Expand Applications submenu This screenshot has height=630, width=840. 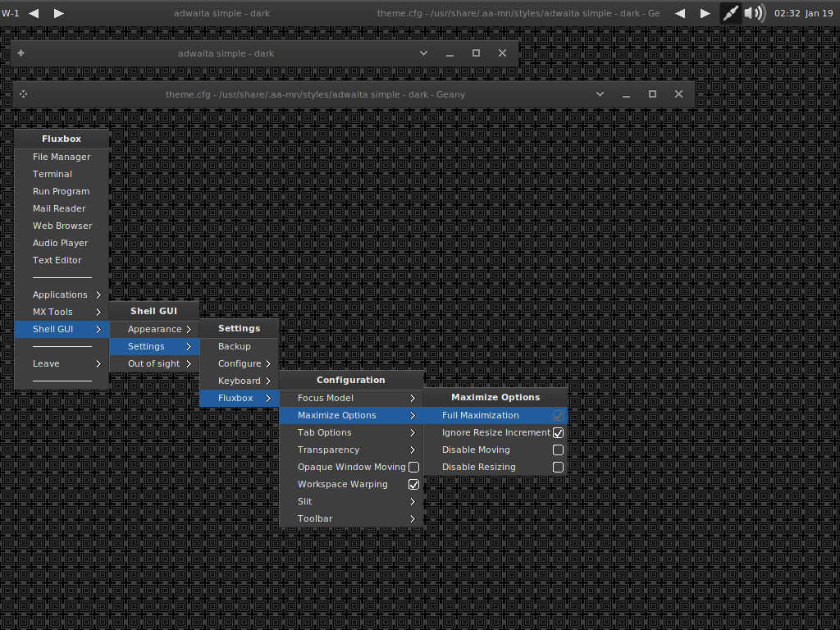(x=62, y=294)
